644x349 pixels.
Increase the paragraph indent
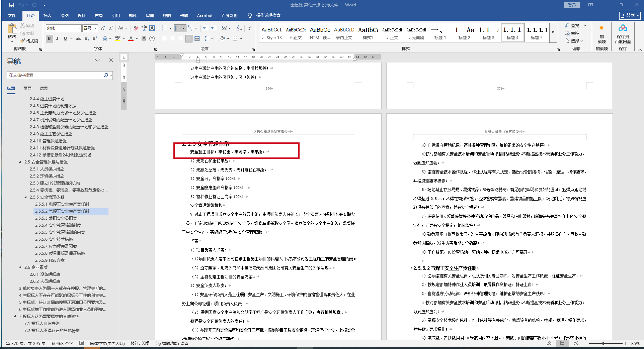[x=214, y=28]
